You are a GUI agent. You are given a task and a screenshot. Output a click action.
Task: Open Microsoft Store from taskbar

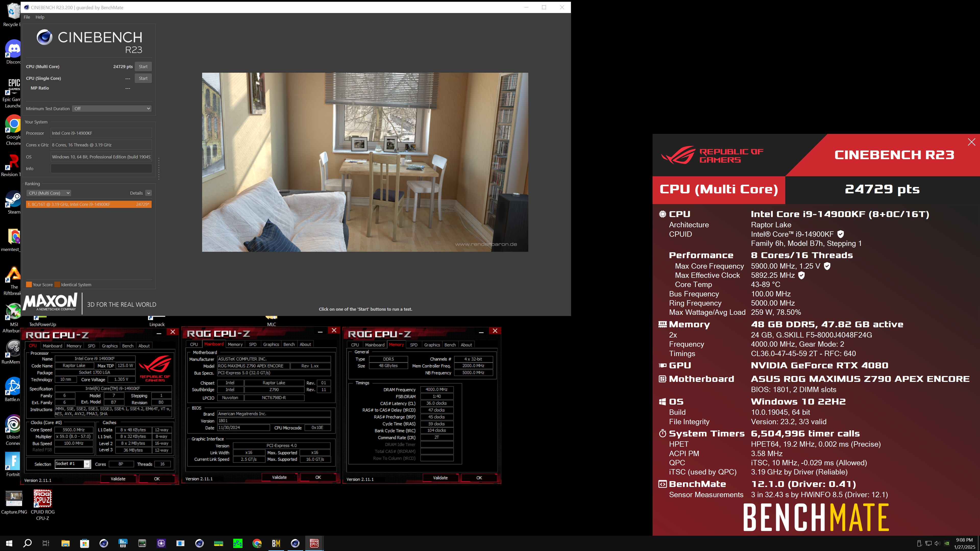pyautogui.click(x=84, y=543)
